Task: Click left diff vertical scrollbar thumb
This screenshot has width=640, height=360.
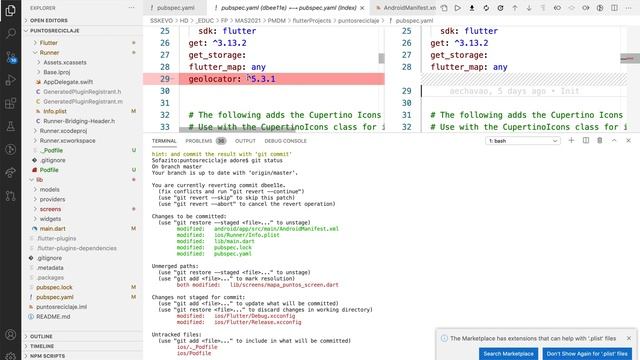Action: (381, 58)
